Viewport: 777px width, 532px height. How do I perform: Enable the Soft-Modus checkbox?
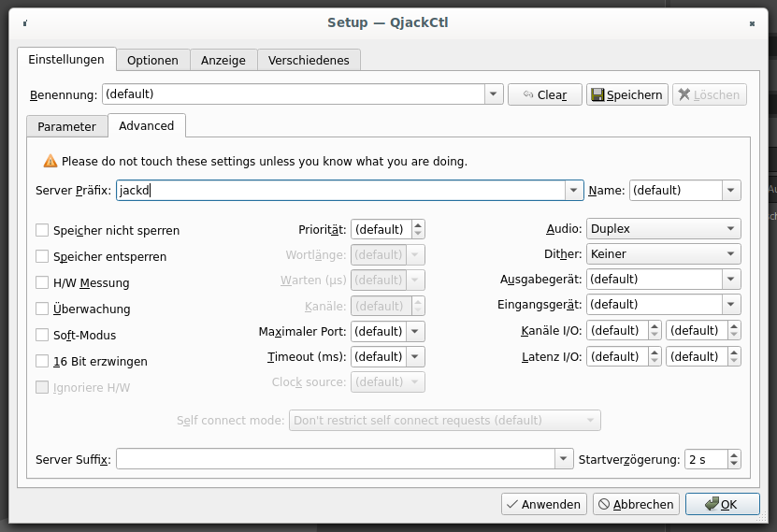click(42, 335)
